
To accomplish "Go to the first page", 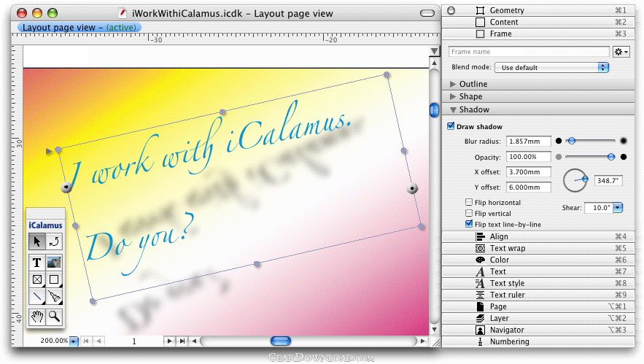I will point(86,341).
